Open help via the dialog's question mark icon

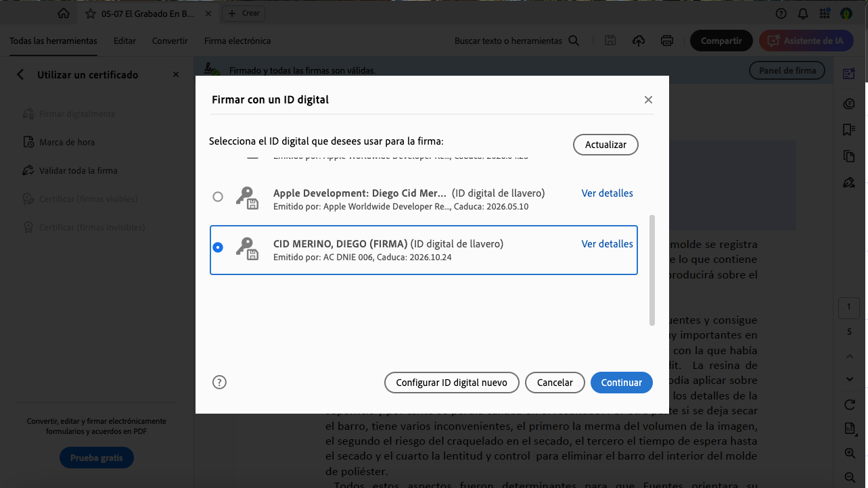[x=219, y=382]
